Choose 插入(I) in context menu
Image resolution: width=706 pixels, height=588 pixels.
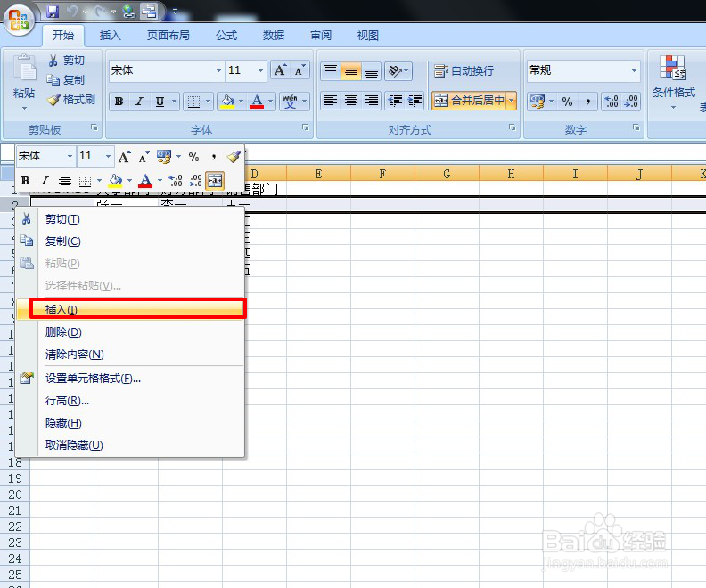pos(130,309)
